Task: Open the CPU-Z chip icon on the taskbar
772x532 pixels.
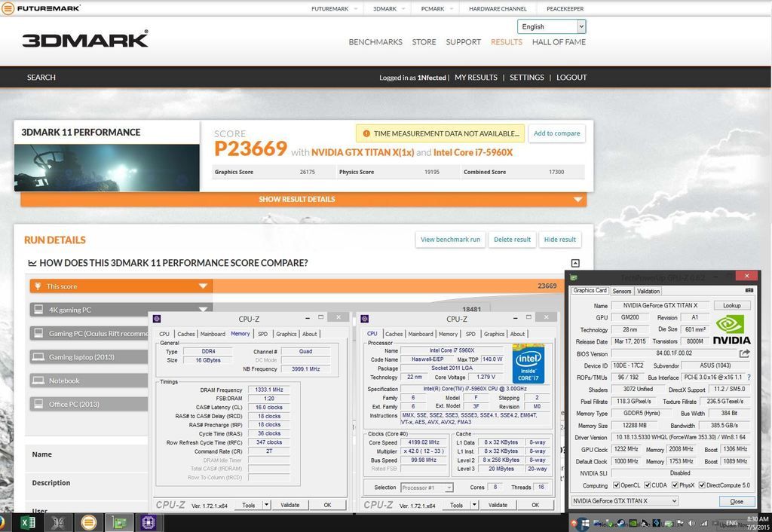Action: point(149,523)
